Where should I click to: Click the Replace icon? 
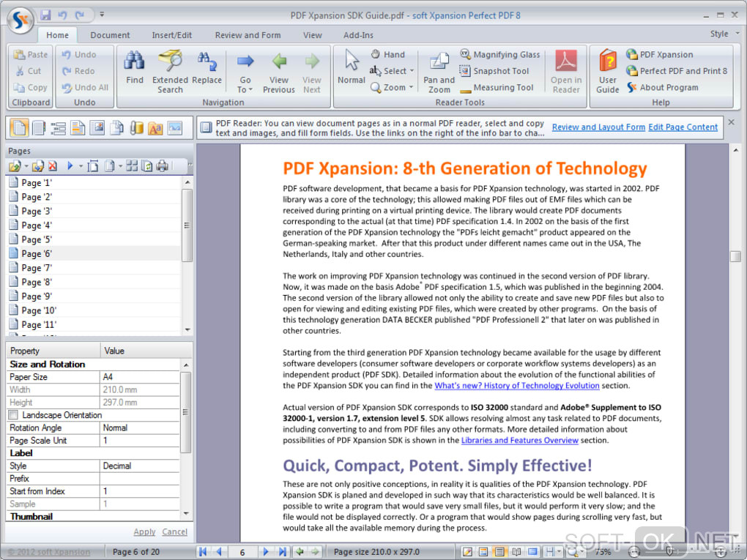[x=207, y=61]
